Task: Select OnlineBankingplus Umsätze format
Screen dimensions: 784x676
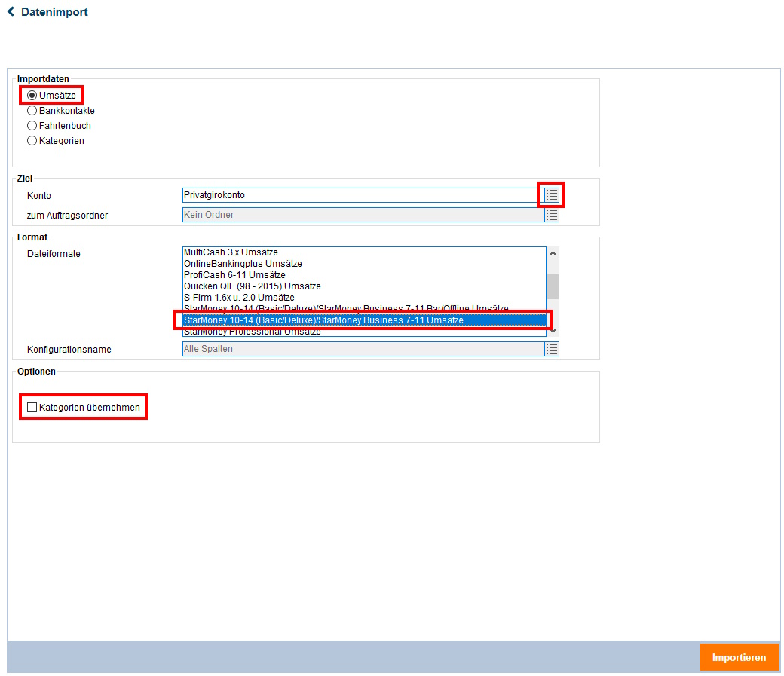Action: tap(243, 264)
